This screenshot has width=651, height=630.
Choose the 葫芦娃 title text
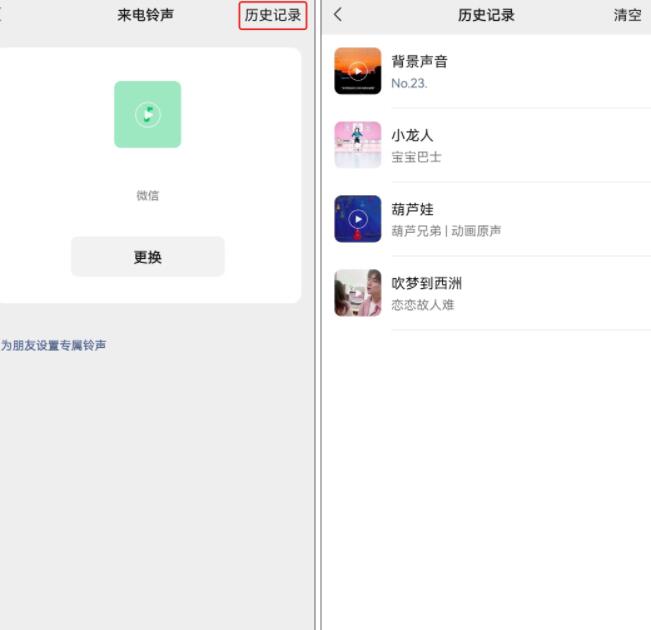(x=412, y=209)
